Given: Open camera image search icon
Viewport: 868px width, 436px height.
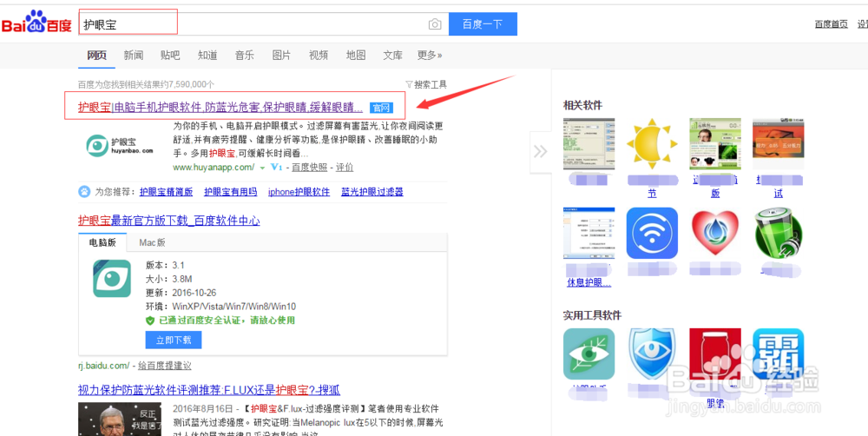Looking at the screenshot, I should coord(435,24).
